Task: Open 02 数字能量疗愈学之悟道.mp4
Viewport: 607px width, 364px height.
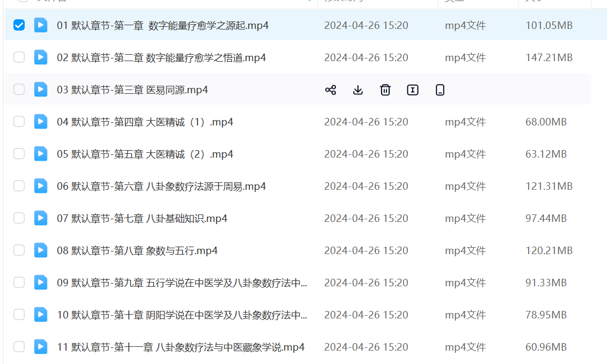Action: click(x=161, y=58)
